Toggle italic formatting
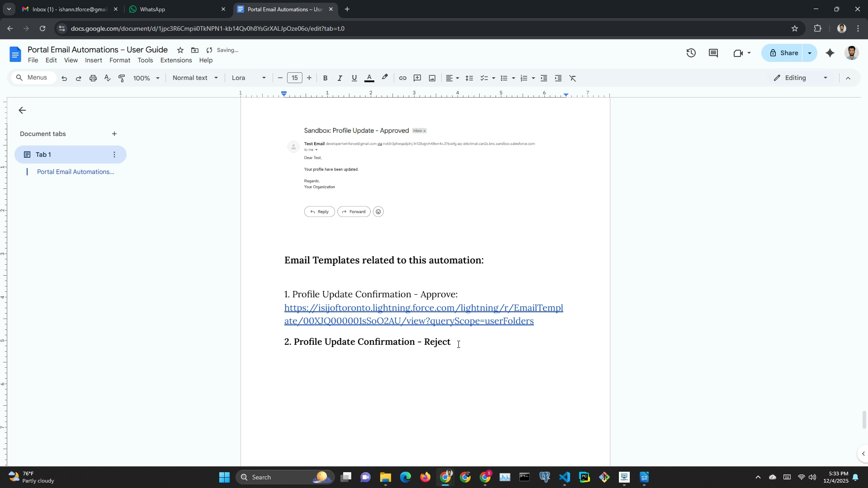This screenshot has width=868, height=488. (340, 78)
